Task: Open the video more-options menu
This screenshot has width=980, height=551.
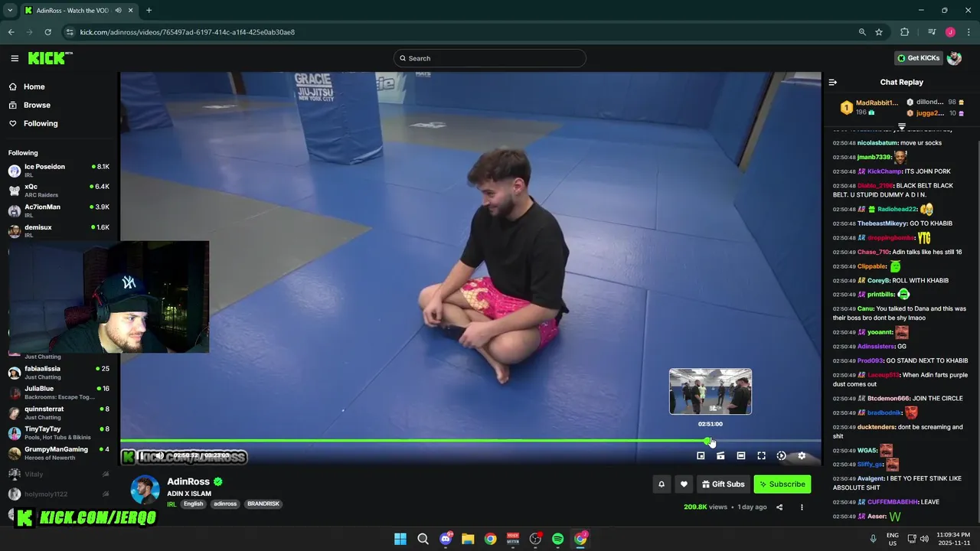Action: pos(802,507)
